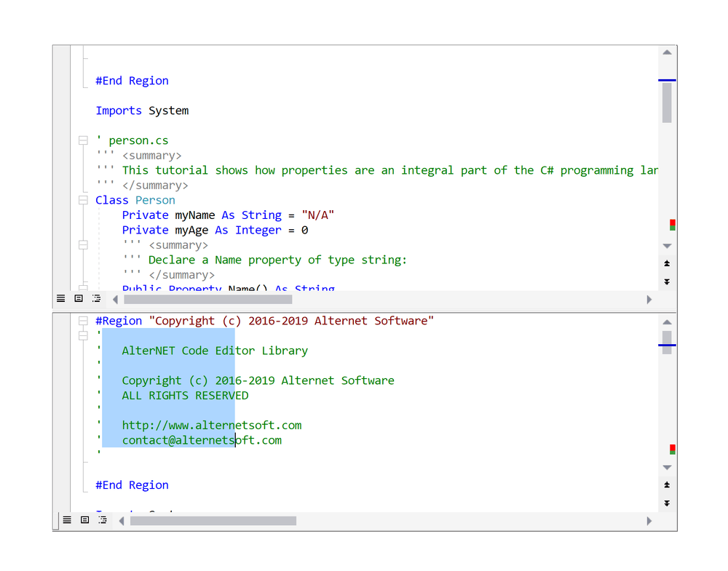
Task: Collapse the person.cs summary comment fold
Action: (83, 140)
